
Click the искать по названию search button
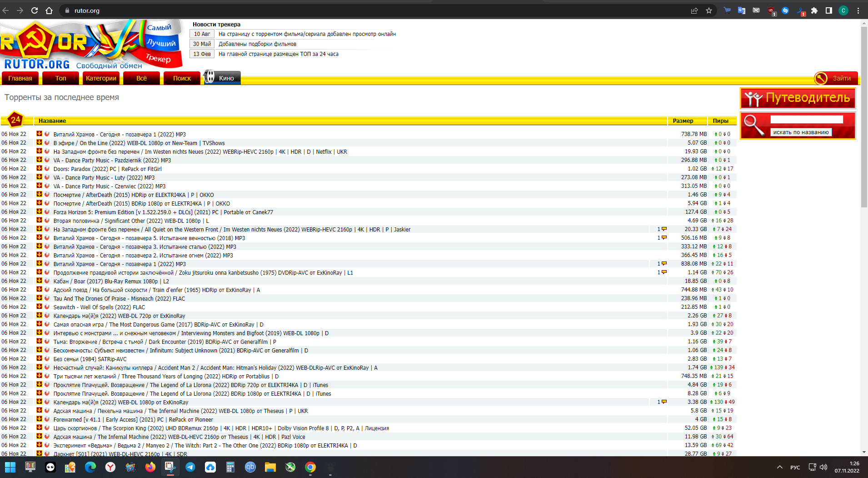click(x=801, y=132)
